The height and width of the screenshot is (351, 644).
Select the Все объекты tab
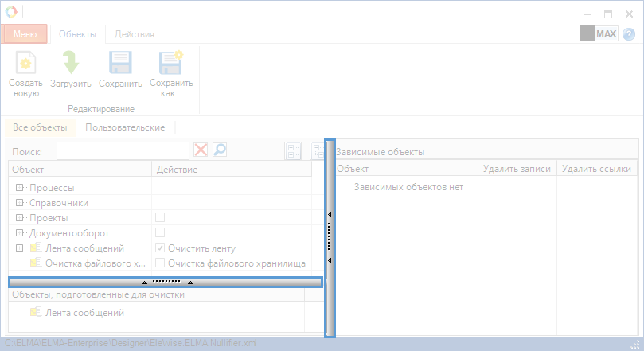pyautogui.click(x=40, y=127)
